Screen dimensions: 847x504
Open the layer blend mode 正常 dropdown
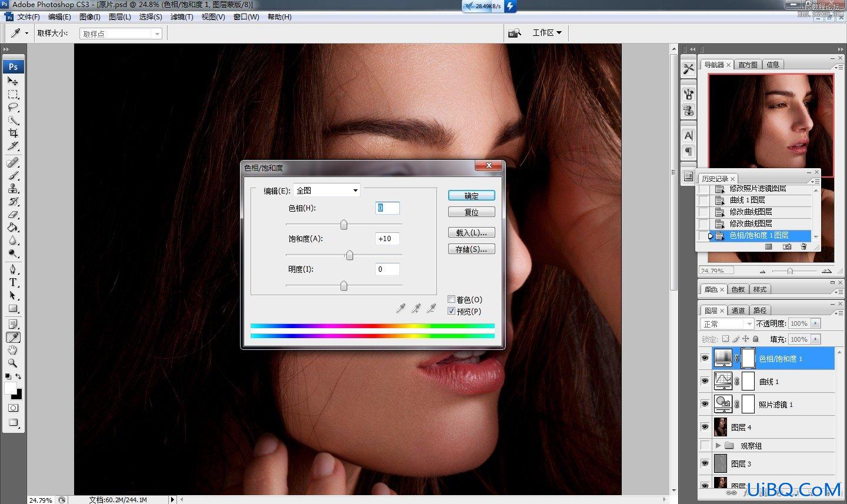(727, 324)
